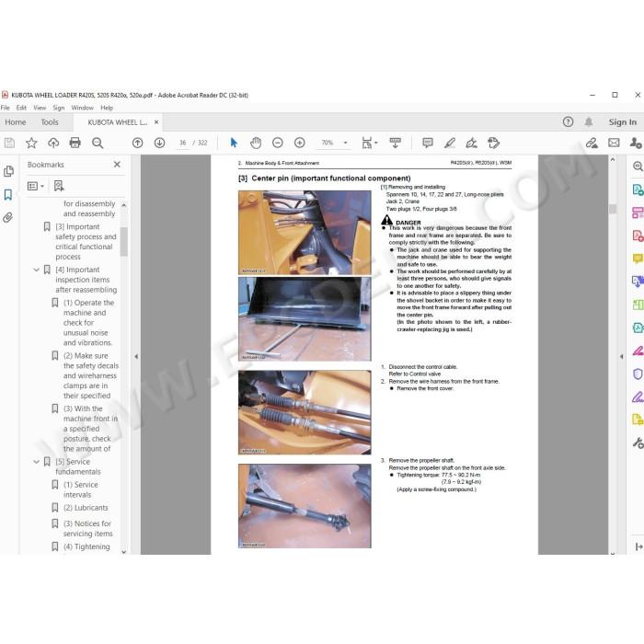Switch to the Tools tab
This screenshot has width=644, height=644.
tap(50, 122)
